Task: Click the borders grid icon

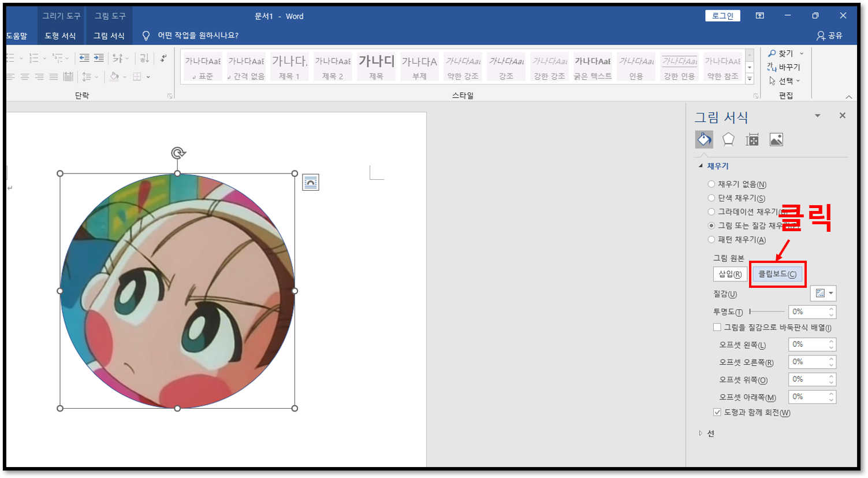Action: 137,76
